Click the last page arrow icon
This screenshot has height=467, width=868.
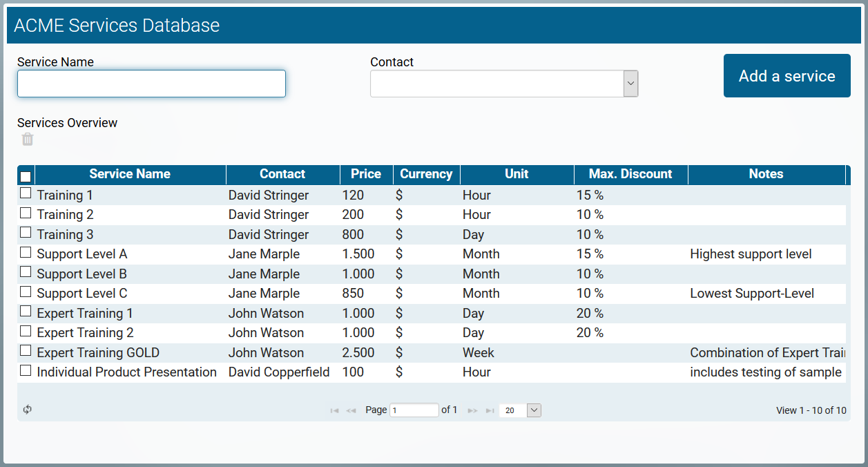pos(490,410)
